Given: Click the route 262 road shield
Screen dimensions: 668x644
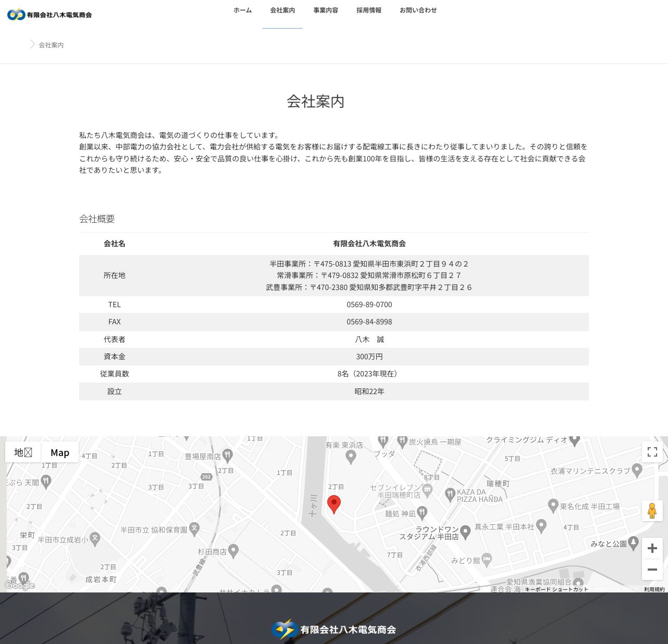Looking at the screenshot, I should (207, 477).
